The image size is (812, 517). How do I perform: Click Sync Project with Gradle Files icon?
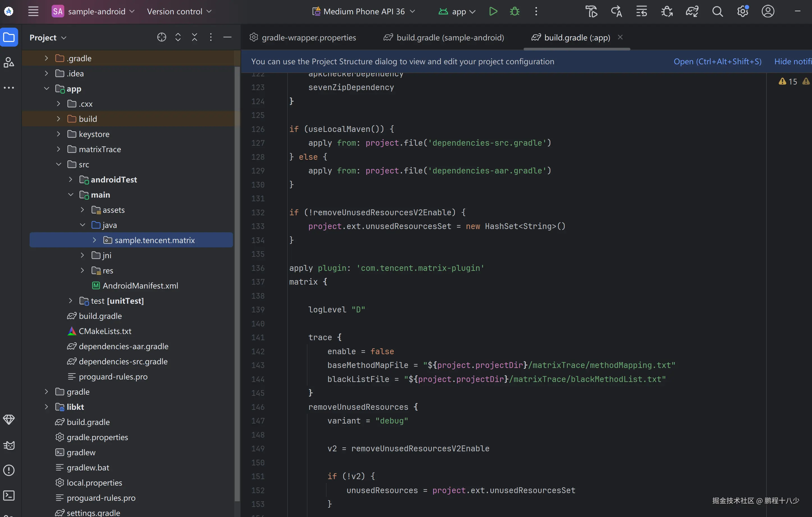692,12
